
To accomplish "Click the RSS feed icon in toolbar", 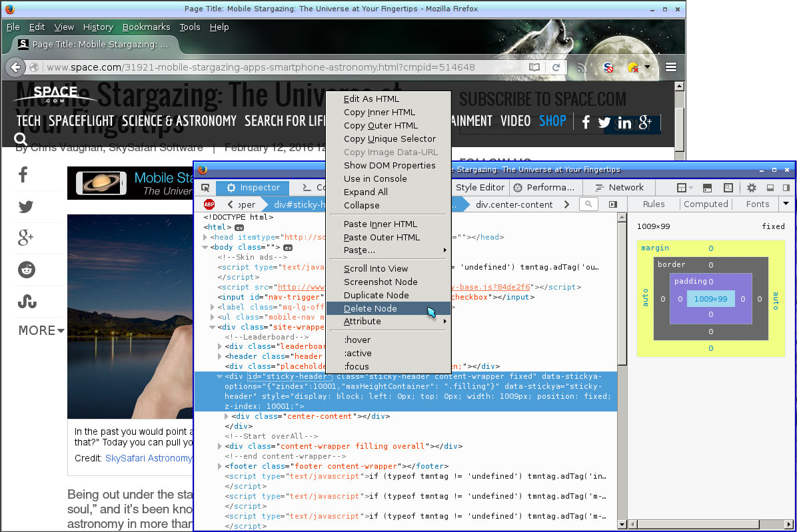I will [582, 67].
